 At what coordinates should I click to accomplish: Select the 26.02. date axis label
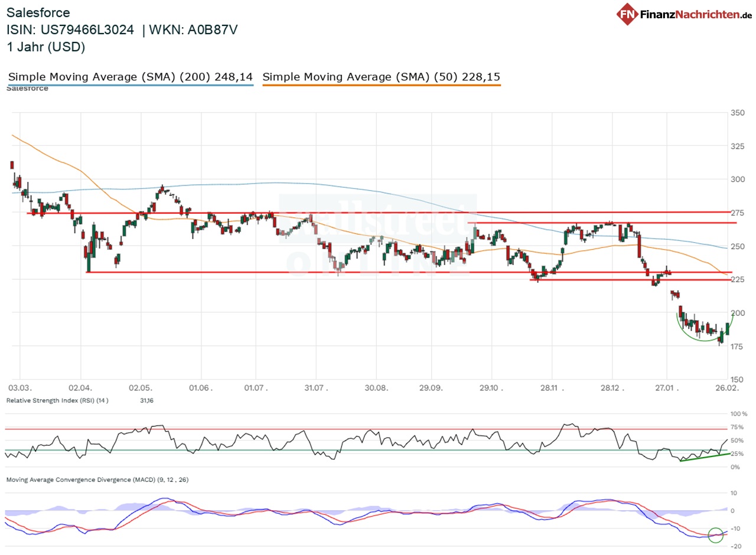point(726,389)
